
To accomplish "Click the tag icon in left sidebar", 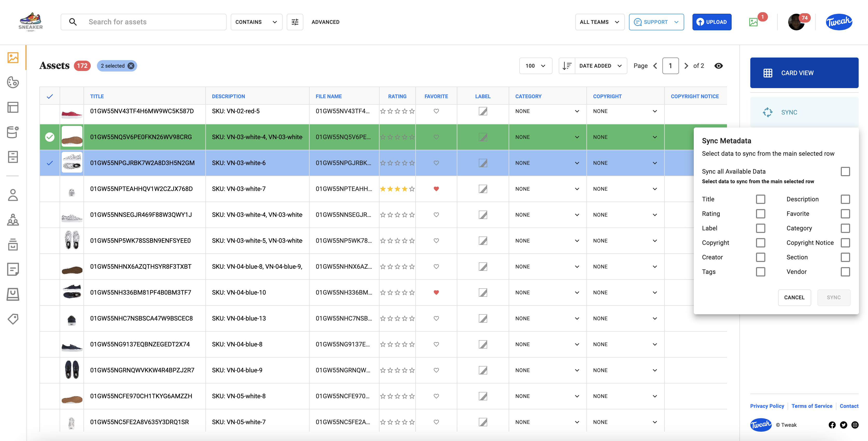I will (x=13, y=319).
